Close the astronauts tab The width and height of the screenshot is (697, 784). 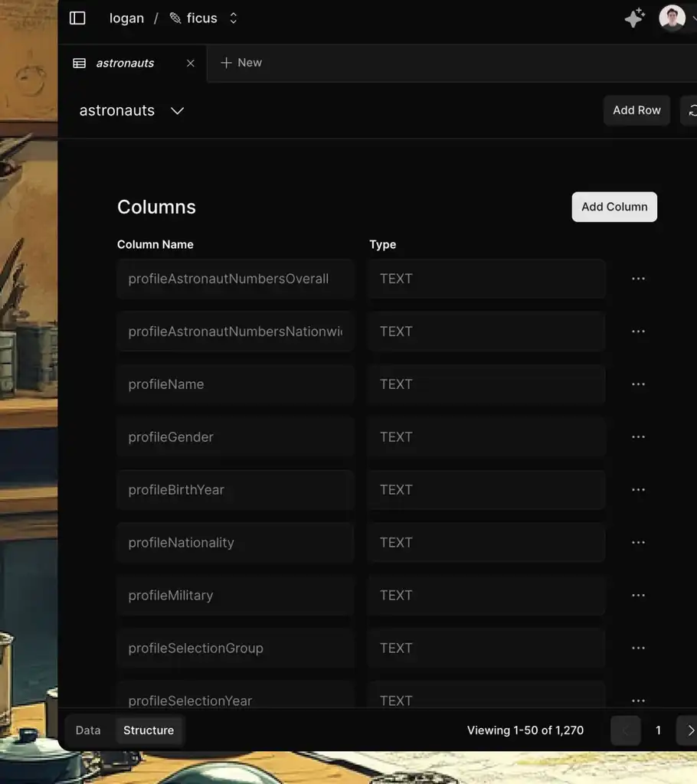pyautogui.click(x=191, y=63)
